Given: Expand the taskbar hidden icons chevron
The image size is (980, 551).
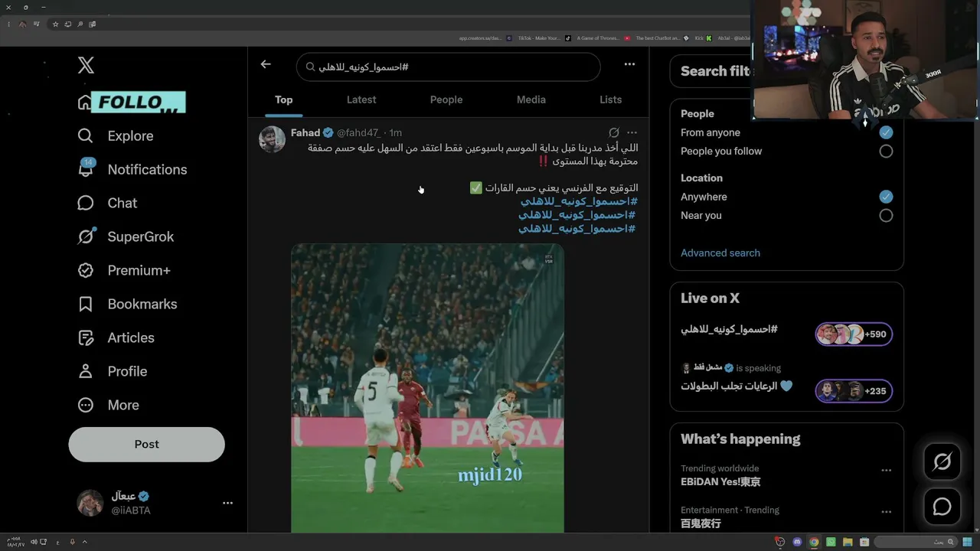Looking at the screenshot, I should click(84, 542).
